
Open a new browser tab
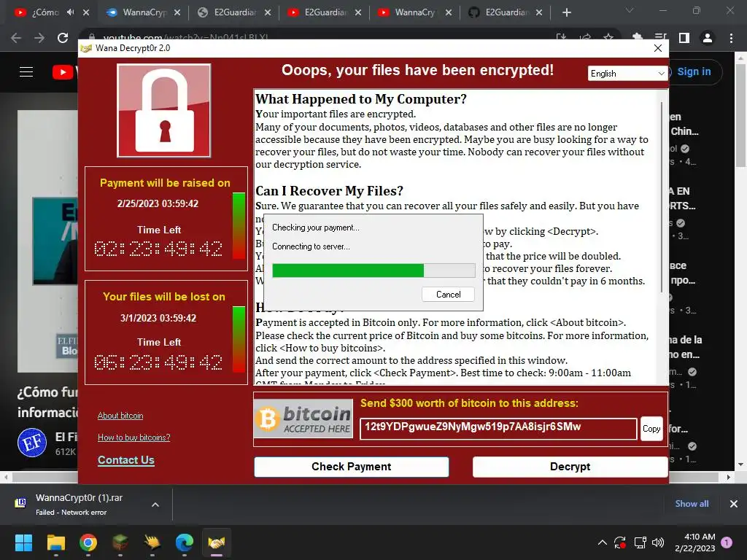(x=566, y=12)
